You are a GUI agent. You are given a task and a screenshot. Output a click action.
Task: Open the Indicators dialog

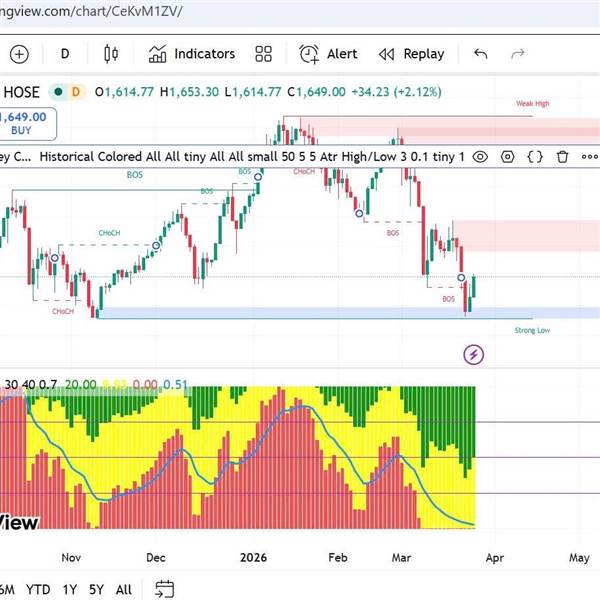click(192, 54)
